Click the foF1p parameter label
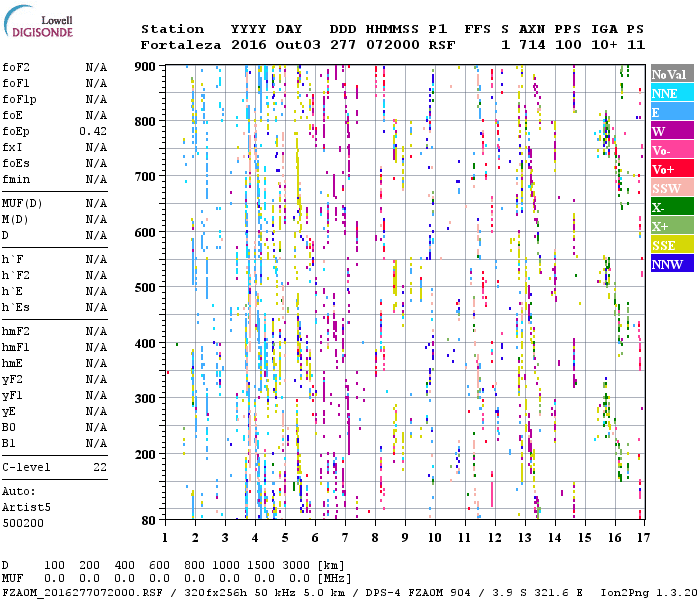The image size is (700, 600). (19, 100)
